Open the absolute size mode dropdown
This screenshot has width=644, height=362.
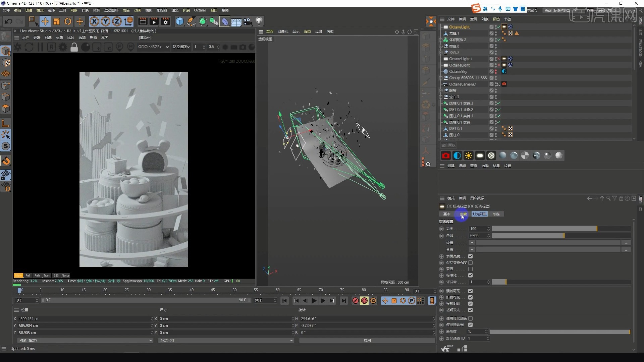(226, 340)
